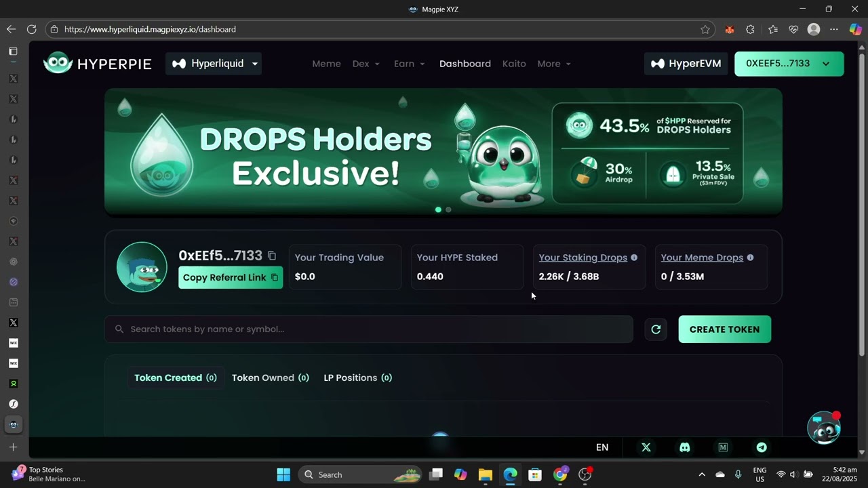Click the $0.0 Trading Value amount
The width and height of the screenshot is (868, 488).
305,277
